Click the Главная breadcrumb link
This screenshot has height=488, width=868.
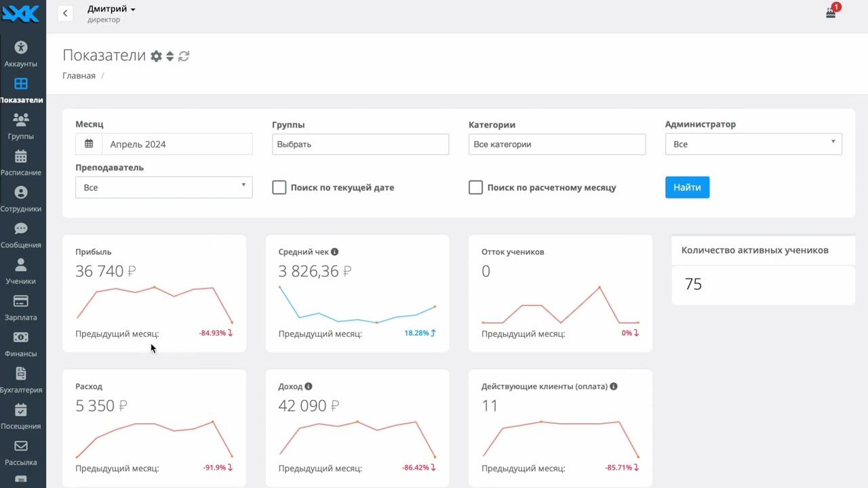(x=79, y=76)
